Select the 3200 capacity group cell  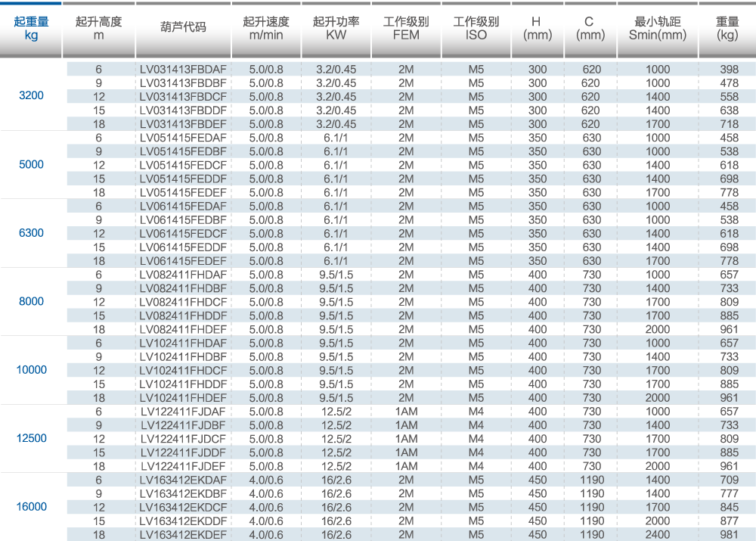pos(31,96)
